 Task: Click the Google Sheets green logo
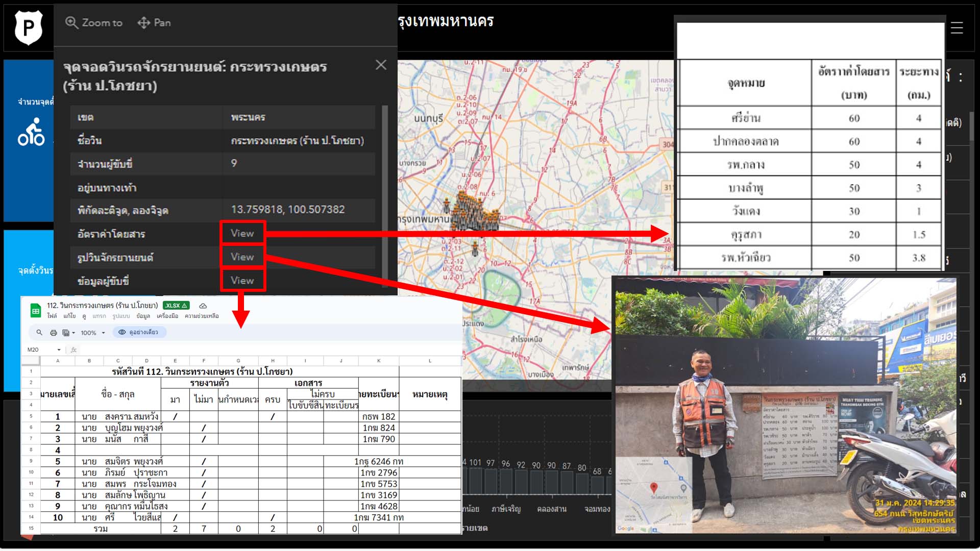pos(36,310)
